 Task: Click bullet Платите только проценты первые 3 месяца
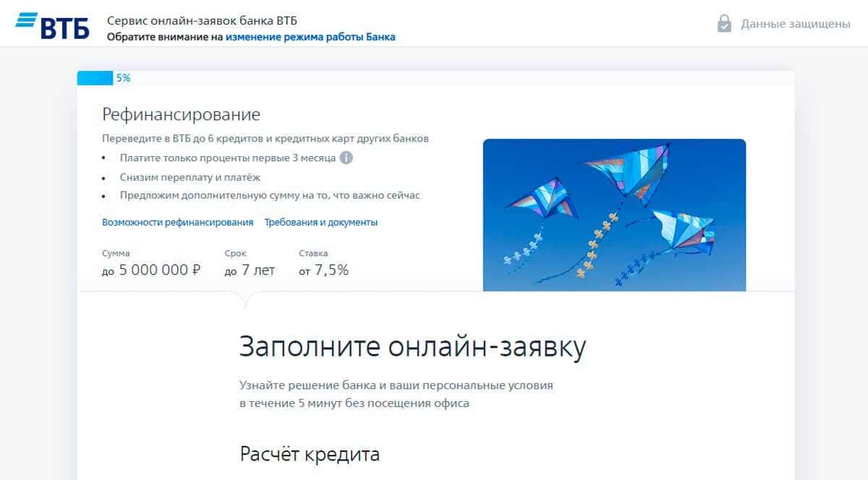[x=228, y=158]
